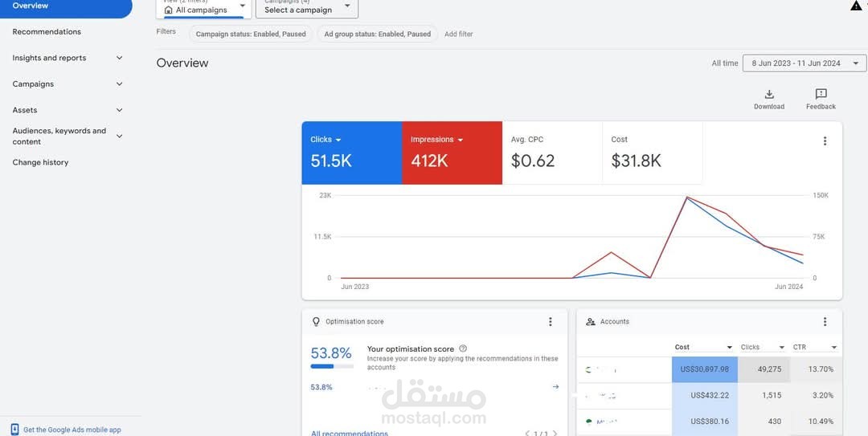Click the Download icon

pyautogui.click(x=769, y=94)
